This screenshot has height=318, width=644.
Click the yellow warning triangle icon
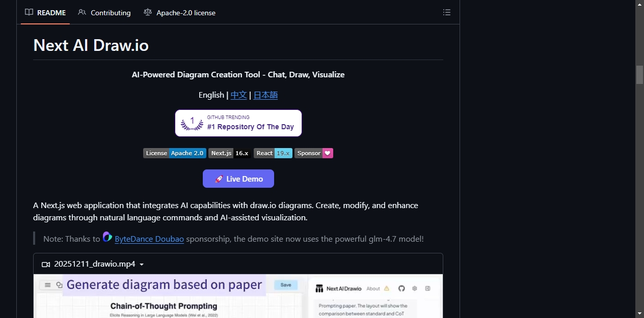point(387,288)
